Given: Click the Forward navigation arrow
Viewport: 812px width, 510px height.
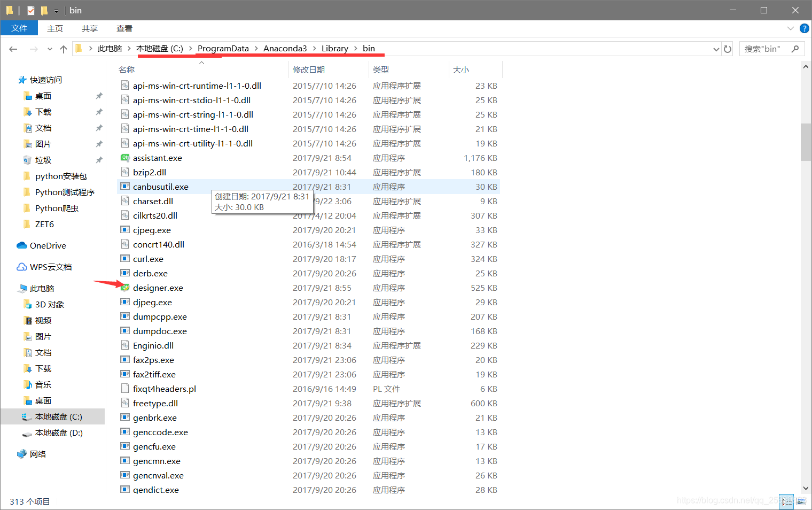Looking at the screenshot, I should coord(34,49).
